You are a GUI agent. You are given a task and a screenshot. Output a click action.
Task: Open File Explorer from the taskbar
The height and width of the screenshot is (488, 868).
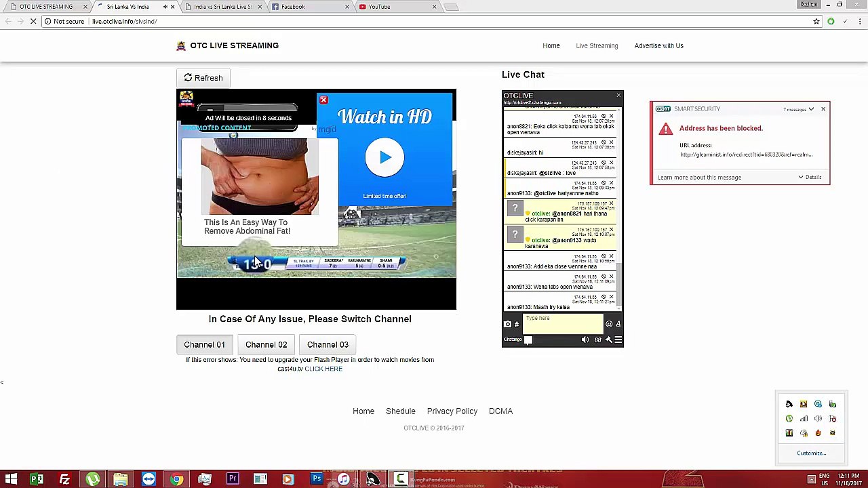pyautogui.click(x=121, y=480)
